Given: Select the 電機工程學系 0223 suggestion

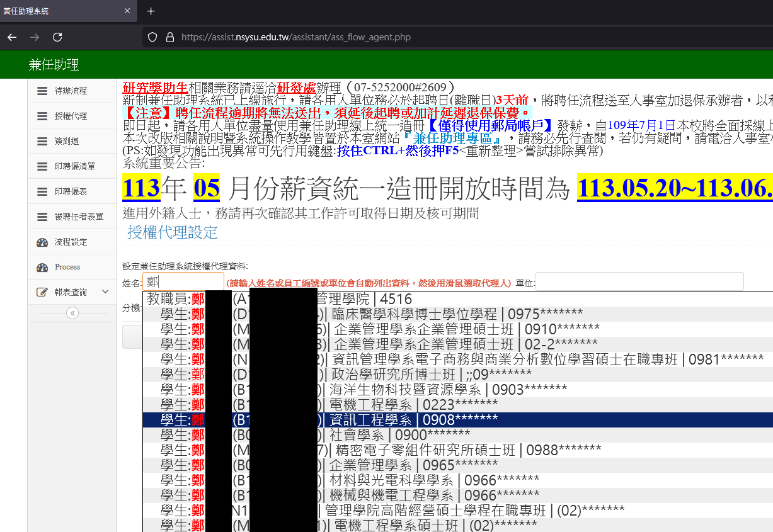Looking at the screenshot, I should point(457,404).
